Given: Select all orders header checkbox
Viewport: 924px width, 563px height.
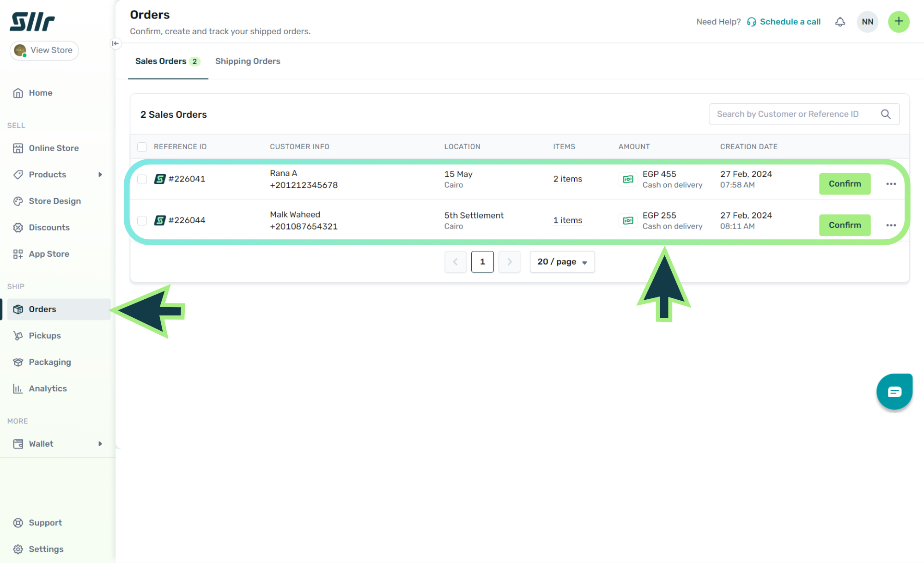Looking at the screenshot, I should [142, 147].
